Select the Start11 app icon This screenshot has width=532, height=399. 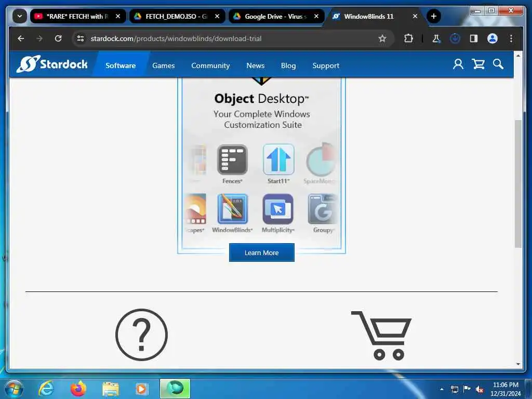pyautogui.click(x=278, y=159)
